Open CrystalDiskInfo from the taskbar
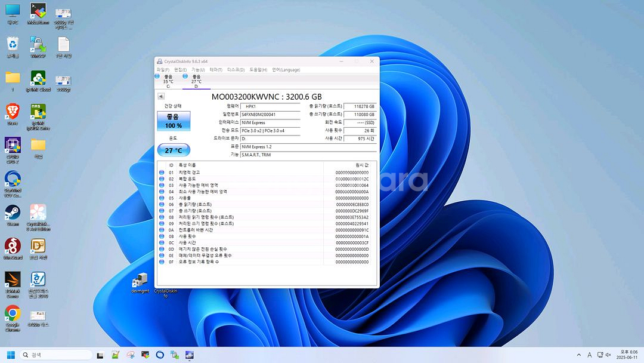Viewport: 644px width, 363px height. pos(190,355)
